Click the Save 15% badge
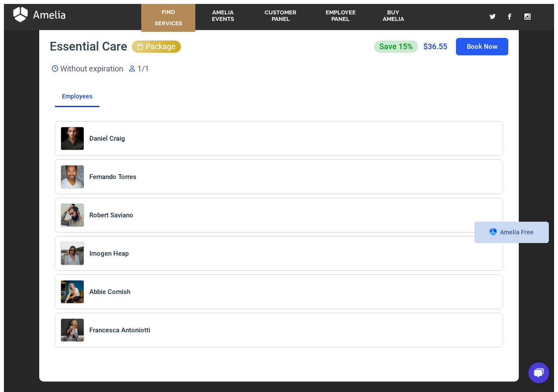 tap(396, 47)
